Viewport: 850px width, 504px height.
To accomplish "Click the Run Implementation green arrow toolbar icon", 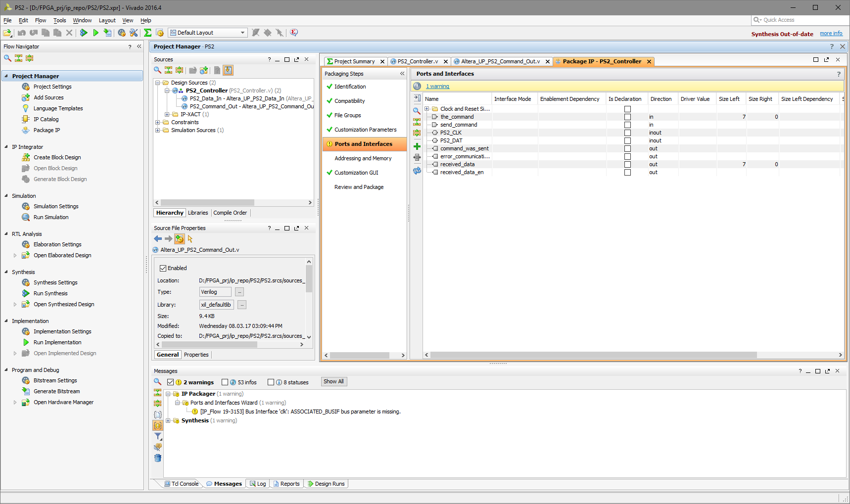I will tap(95, 33).
